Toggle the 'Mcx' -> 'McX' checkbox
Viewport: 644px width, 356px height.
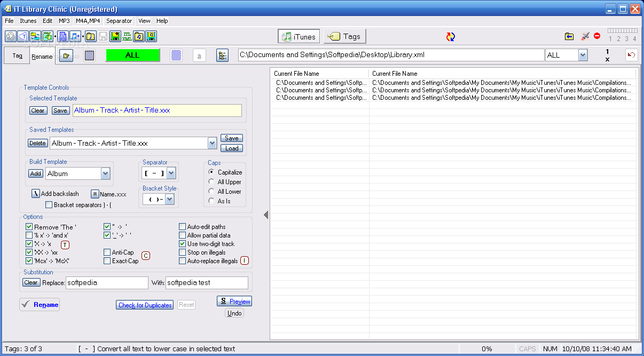click(29, 261)
